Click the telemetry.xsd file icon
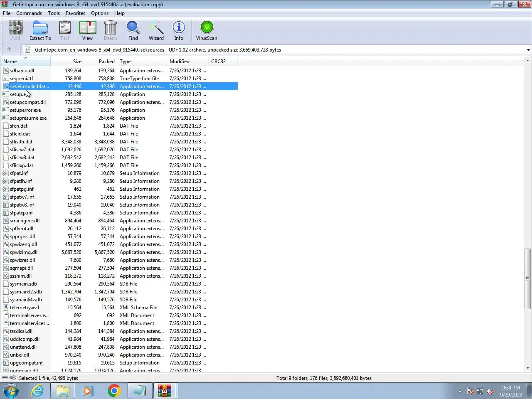The width and height of the screenshot is (532, 399). [x=6, y=308]
